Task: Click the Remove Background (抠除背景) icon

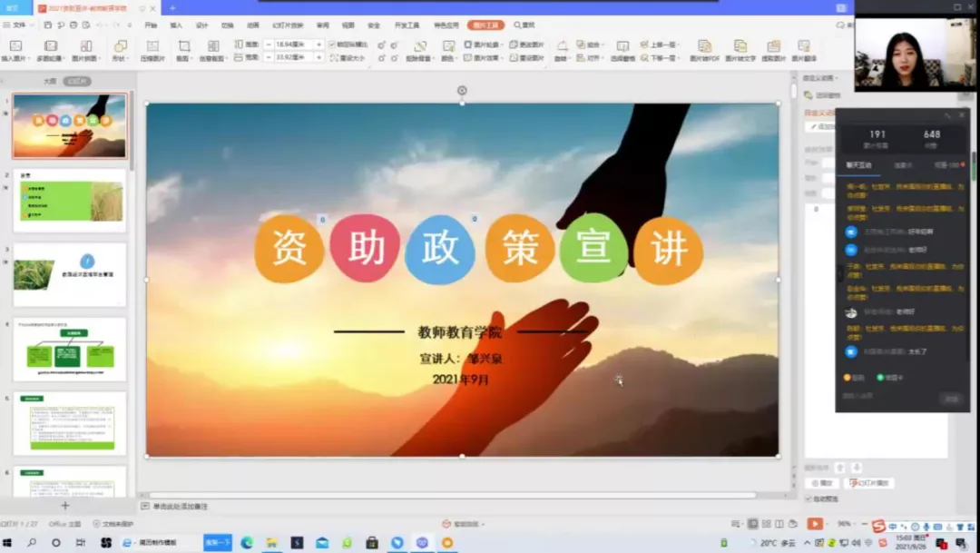Action: (419, 46)
